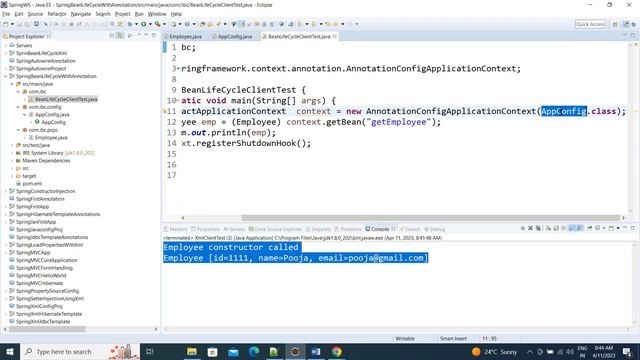The width and height of the screenshot is (640, 360).
Task: Expand Maven Dependencies node
Action: coord(12,161)
